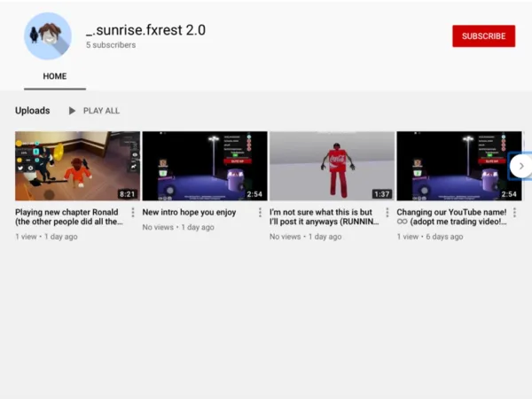Open the _.sunrise.fxrest 2.0 channel avatar
Image resolution: width=532 pixels, height=399 pixels.
point(48,36)
